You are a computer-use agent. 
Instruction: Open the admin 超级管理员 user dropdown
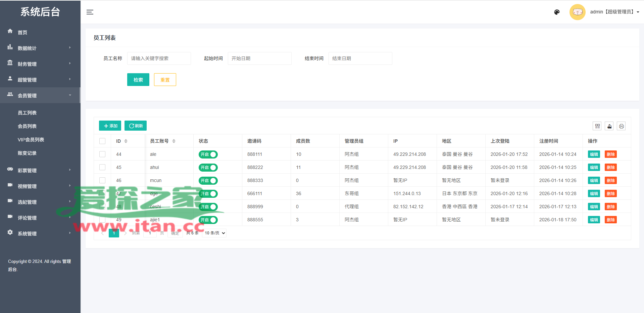(614, 12)
